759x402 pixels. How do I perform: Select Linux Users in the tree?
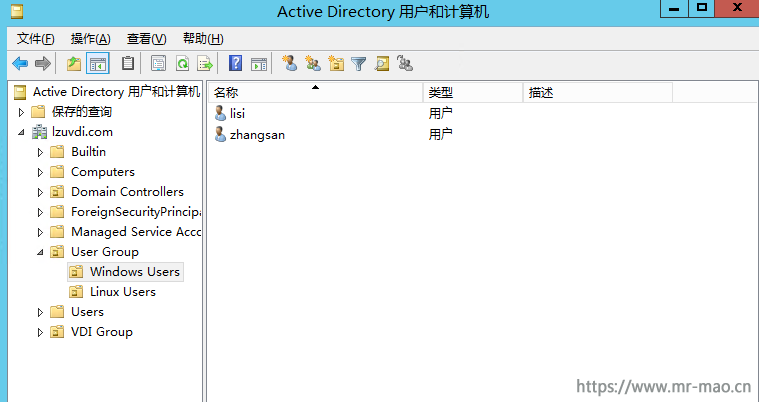[x=123, y=292]
